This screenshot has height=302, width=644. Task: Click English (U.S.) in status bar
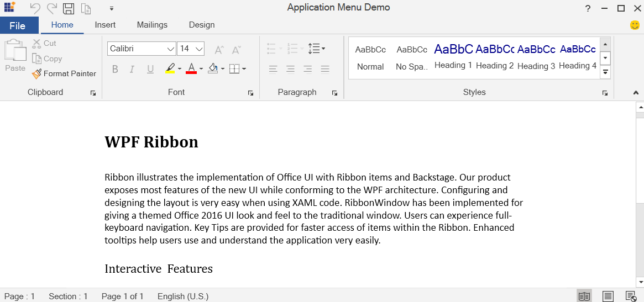[x=183, y=296]
